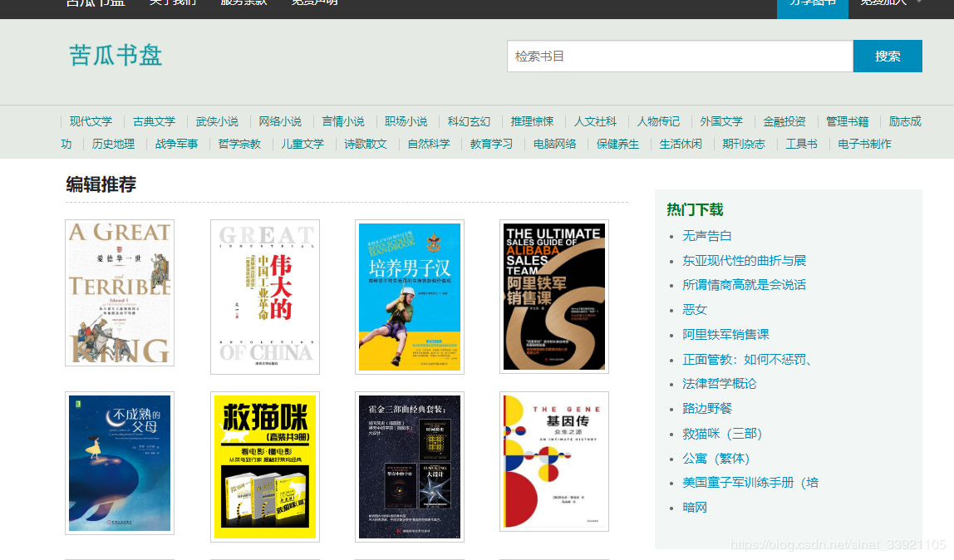This screenshot has width=954, height=560.
Task: Open the 教育学习 category
Action: (492, 144)
